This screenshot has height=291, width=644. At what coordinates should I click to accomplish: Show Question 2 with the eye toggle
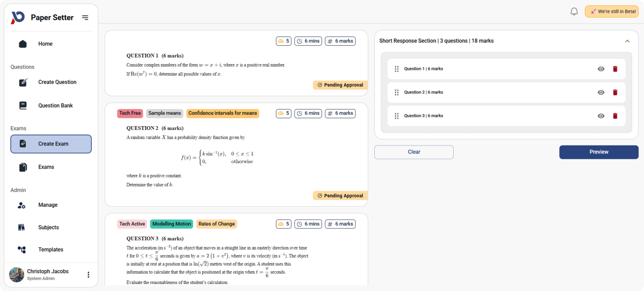point(601,92)
